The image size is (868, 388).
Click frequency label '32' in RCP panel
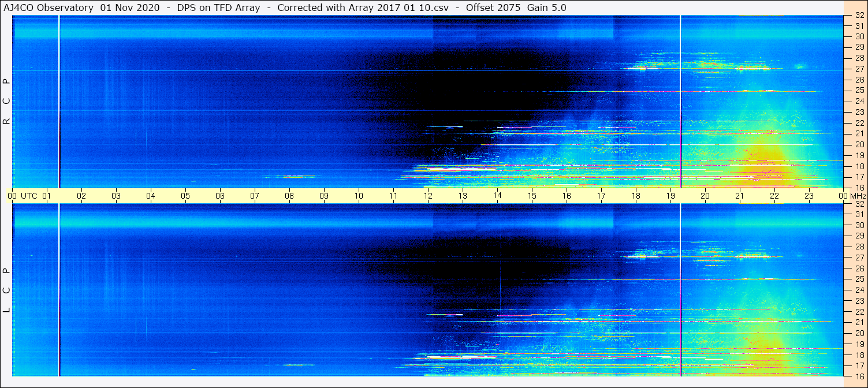point(859,16)
